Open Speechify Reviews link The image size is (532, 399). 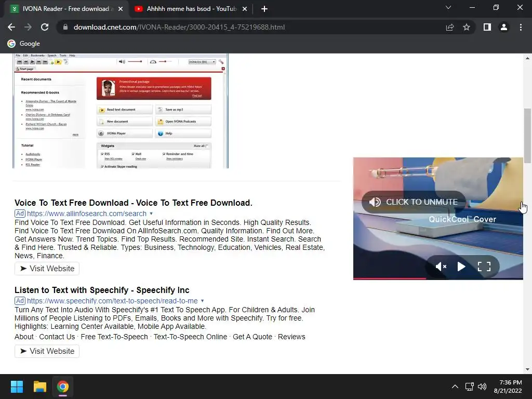click(291, 337)
